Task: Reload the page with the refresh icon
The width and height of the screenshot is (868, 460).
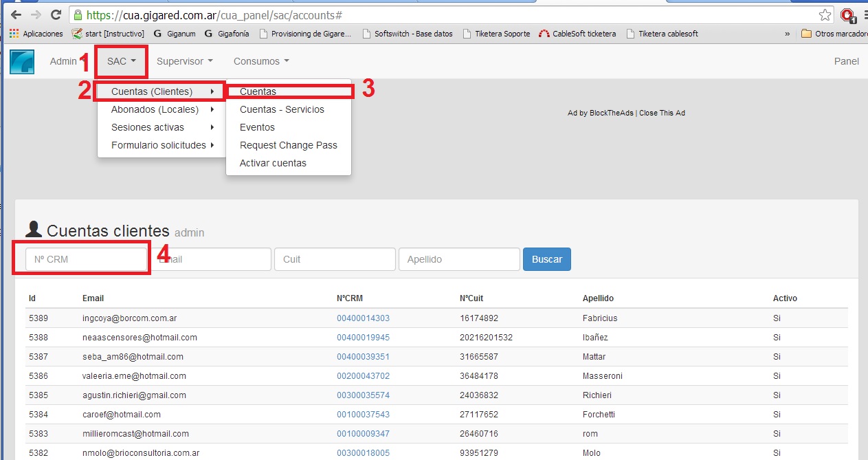Action: point(56,14)
